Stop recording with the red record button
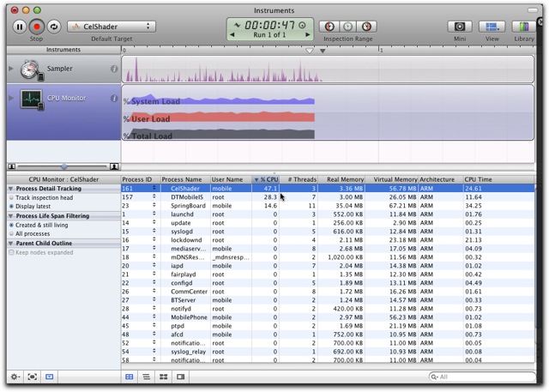This screenshot has height=392, width=549. coord(36,27)
